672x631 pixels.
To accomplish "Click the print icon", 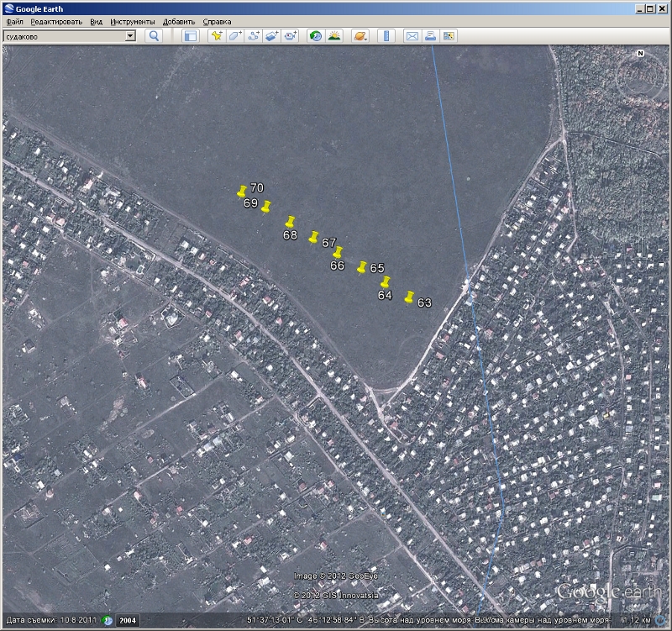I will pos(430,36).
